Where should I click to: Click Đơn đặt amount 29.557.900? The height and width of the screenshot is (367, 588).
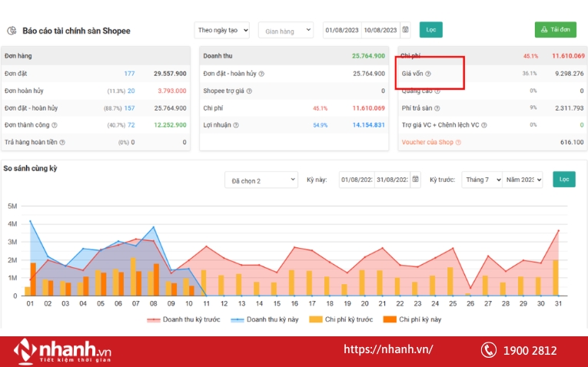click(170, 74)
